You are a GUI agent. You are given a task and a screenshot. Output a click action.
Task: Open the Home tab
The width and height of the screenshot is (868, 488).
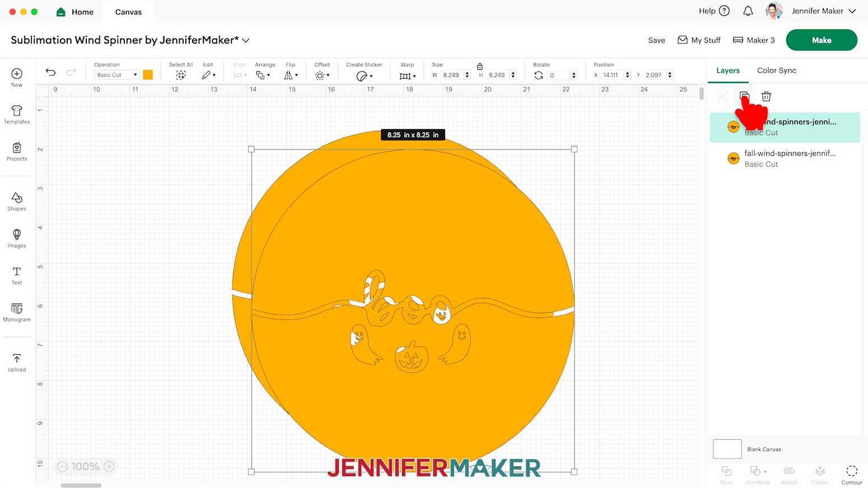coord(75,12)
